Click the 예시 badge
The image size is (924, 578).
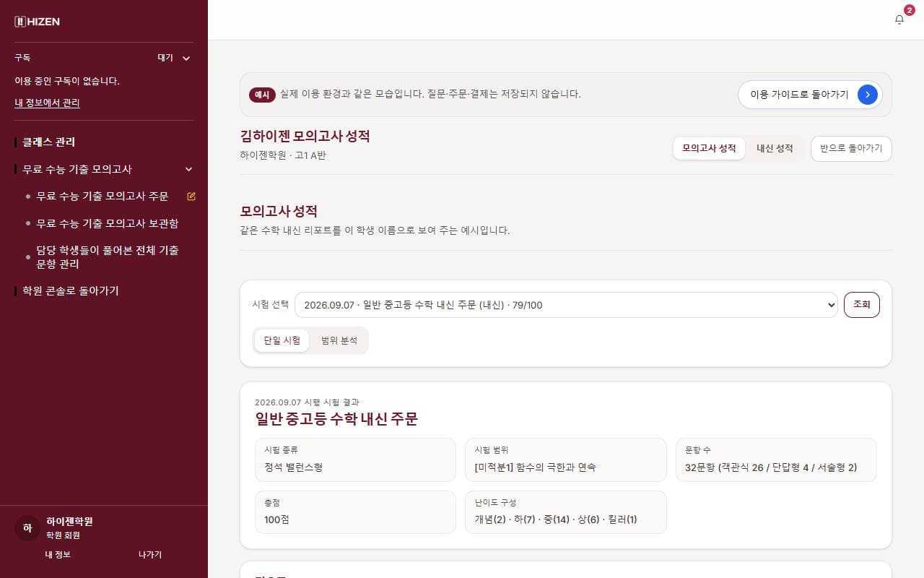click(x=262, y=94)
